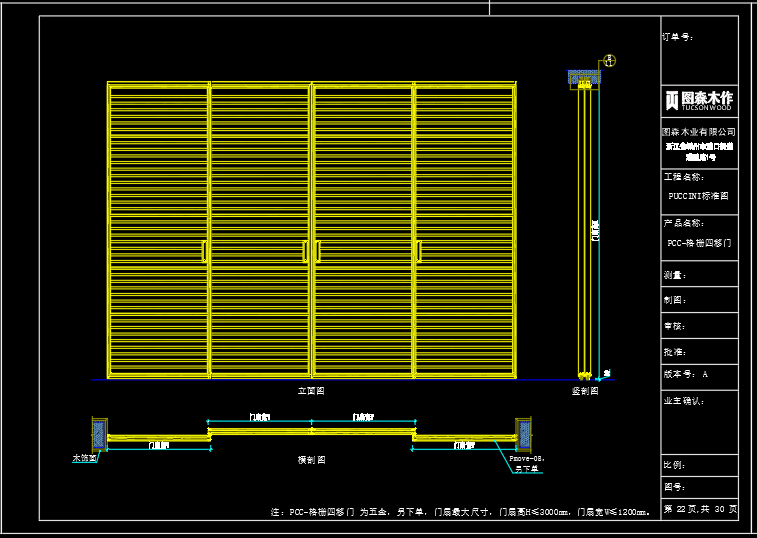The height and width of the screenshot is (538, 757).
Task: Select the right hatched wall block in cross-section
Action: point(524,433)
